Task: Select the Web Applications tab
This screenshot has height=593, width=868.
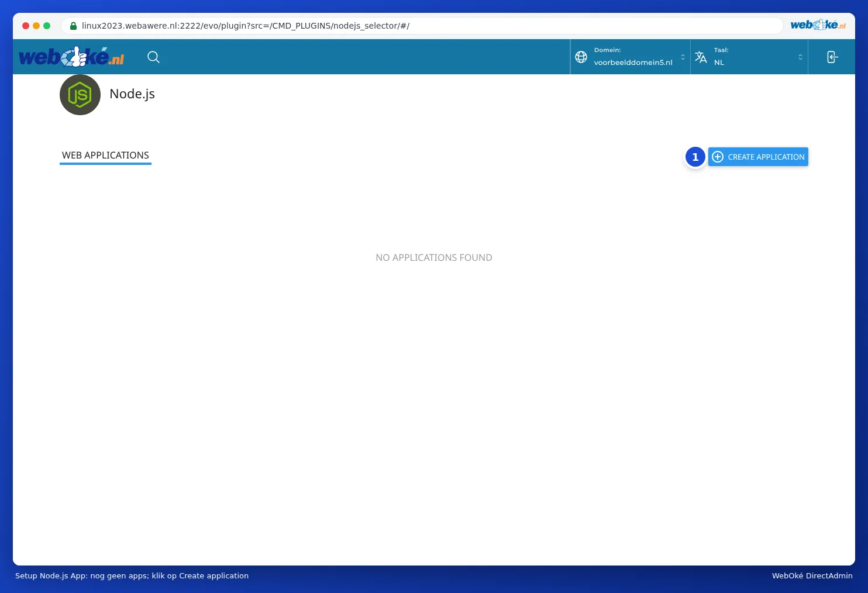Action: point(105,156)
